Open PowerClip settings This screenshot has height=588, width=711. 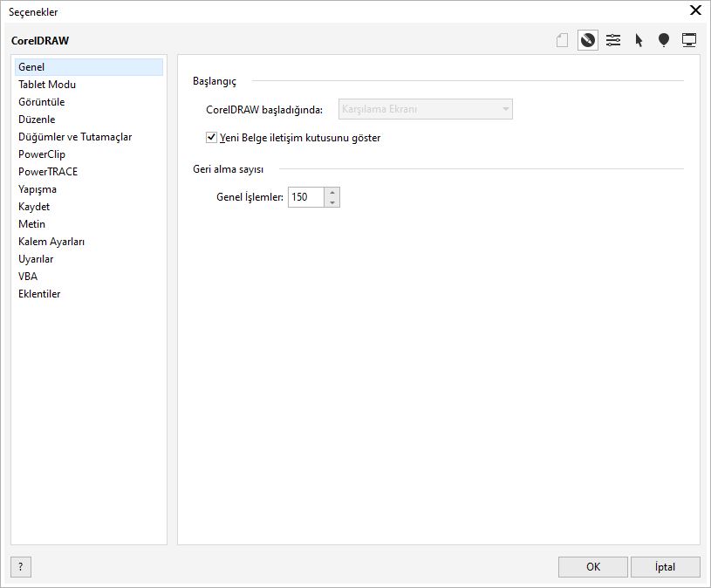(x=89, y=154)
